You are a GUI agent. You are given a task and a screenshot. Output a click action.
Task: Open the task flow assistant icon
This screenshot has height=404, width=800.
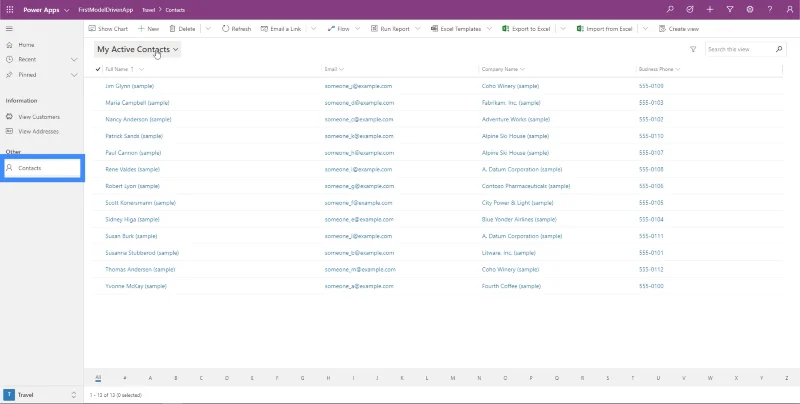point(690,10)
